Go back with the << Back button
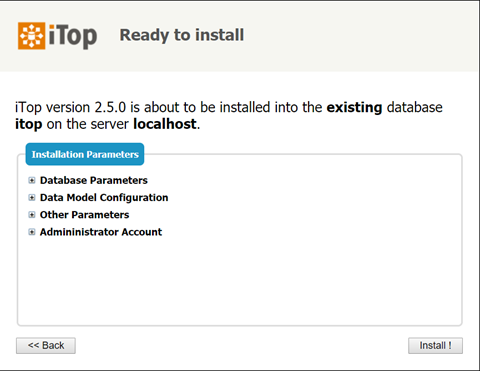480x371 pixels. (x=46, y=345)
